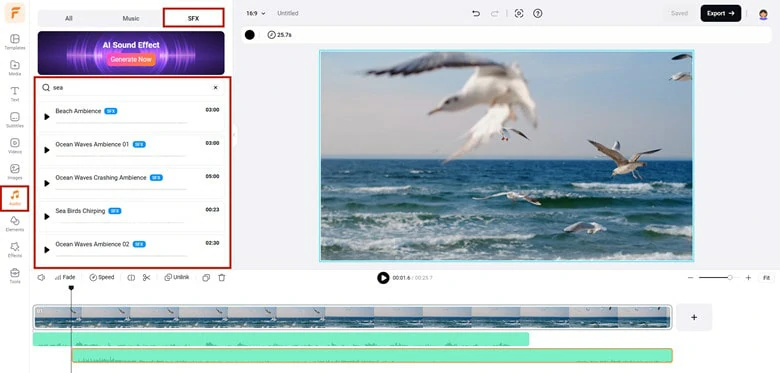
Task: Open the 16:9 aspect ratio dropdown
Action: 256,13
